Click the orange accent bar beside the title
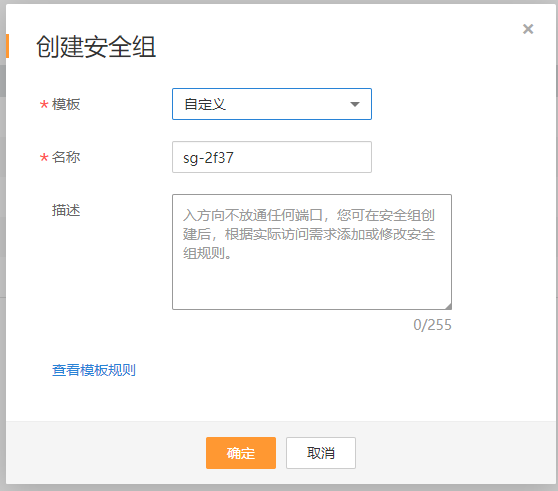 pyautogui.click(x=7, y=46)
